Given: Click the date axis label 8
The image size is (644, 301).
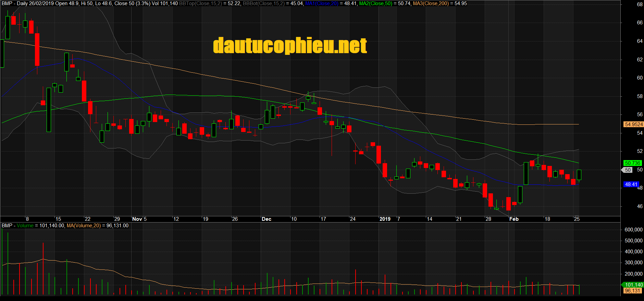Looking at the screenshot, I should coord(27,219).
